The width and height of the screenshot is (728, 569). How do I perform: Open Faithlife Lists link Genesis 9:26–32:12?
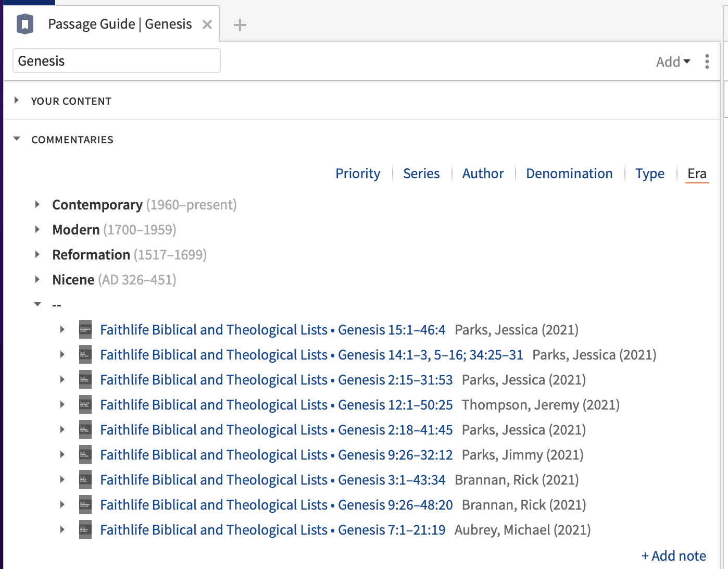[x=277, y=455]
